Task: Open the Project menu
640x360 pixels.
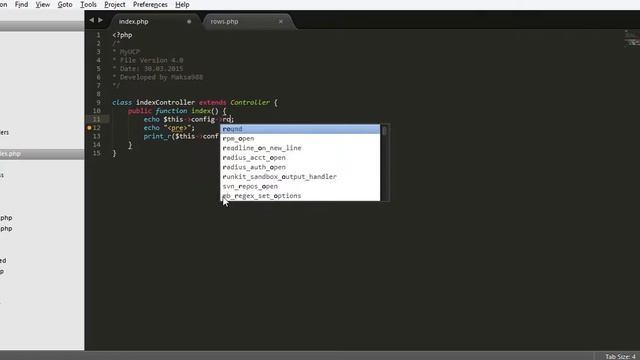Action: [115, 4]
